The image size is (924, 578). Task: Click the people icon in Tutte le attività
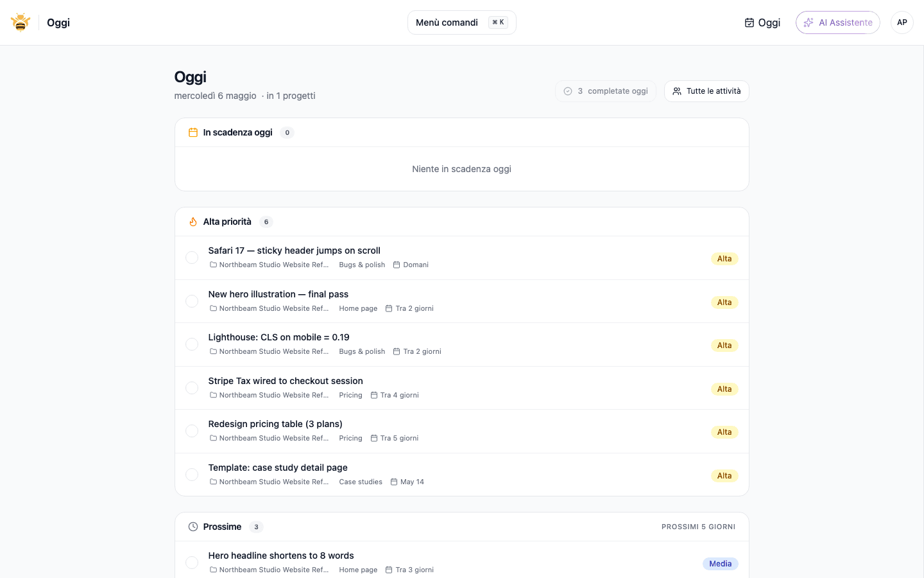(x=677, y=91)
